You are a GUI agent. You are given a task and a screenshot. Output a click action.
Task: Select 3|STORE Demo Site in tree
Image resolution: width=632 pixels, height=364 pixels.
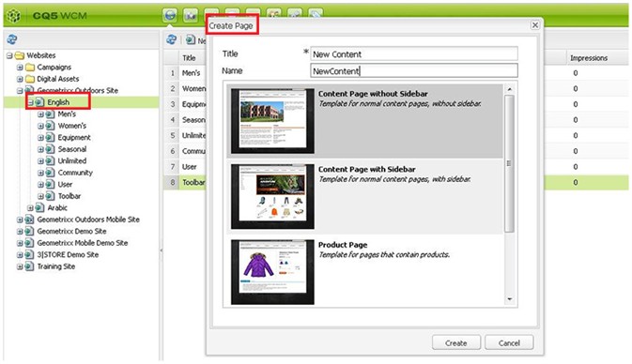coord(68,254)
